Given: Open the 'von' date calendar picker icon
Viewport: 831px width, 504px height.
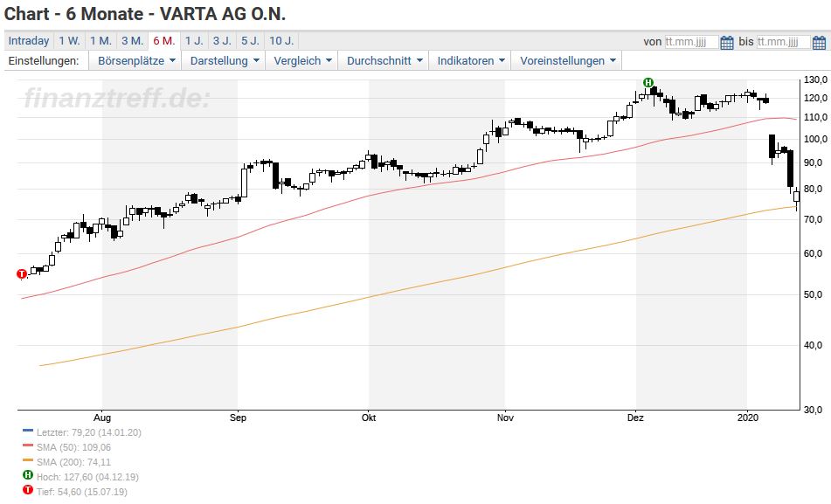Looking at the screenshot, I should pos(727,42).
